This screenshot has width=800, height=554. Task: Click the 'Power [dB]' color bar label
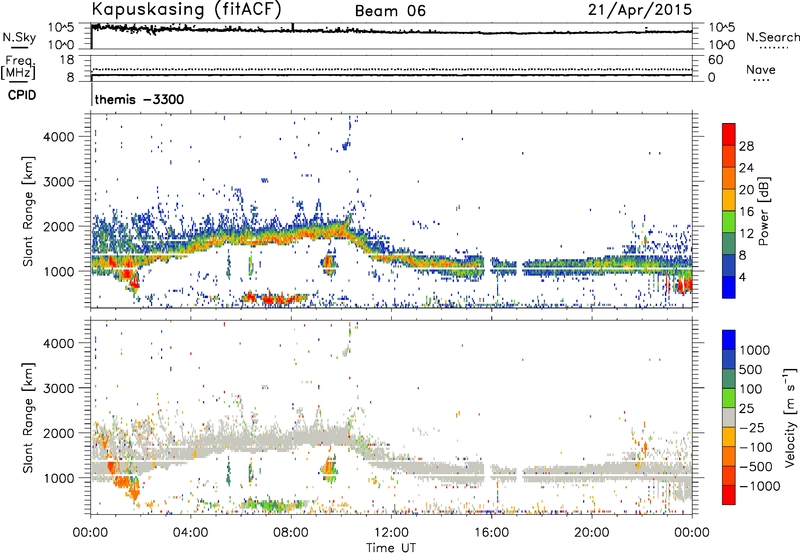click(x=764, y=211)
